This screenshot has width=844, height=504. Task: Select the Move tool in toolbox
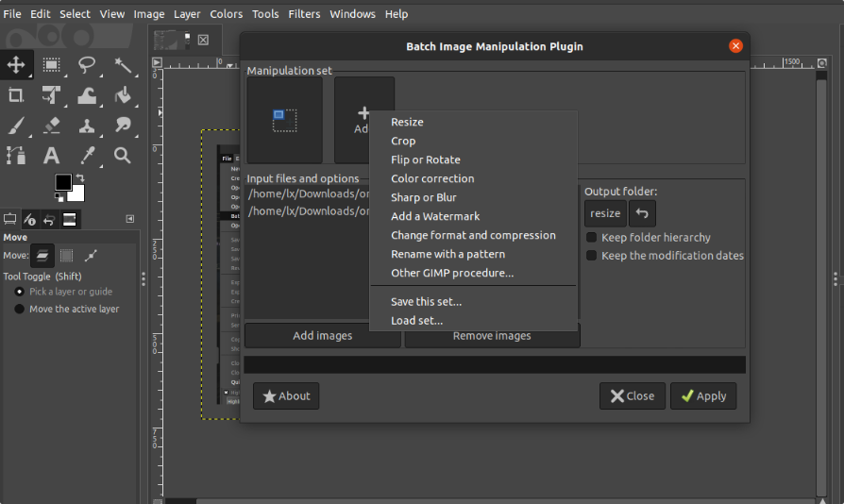coord(16,65)
